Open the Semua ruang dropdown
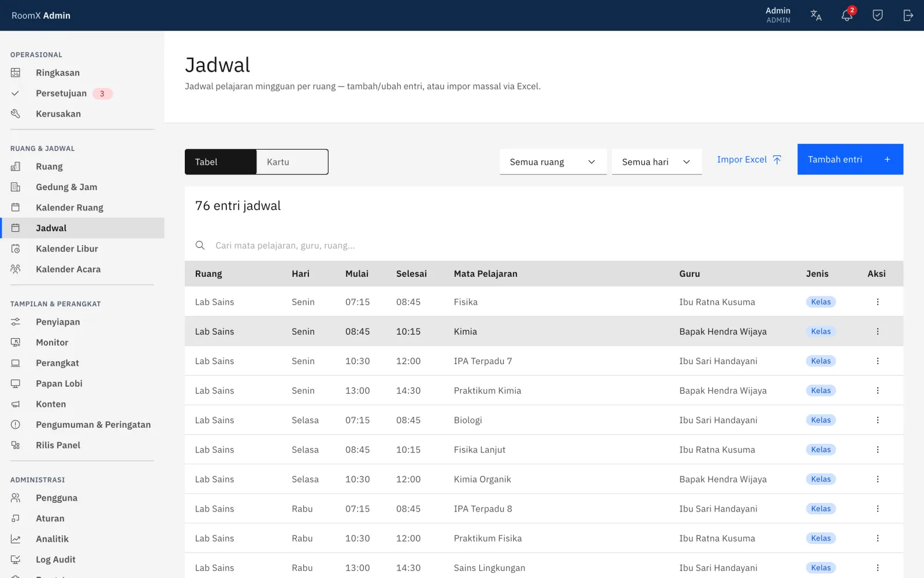The image size is (924, 578). (x=553, y=162)
